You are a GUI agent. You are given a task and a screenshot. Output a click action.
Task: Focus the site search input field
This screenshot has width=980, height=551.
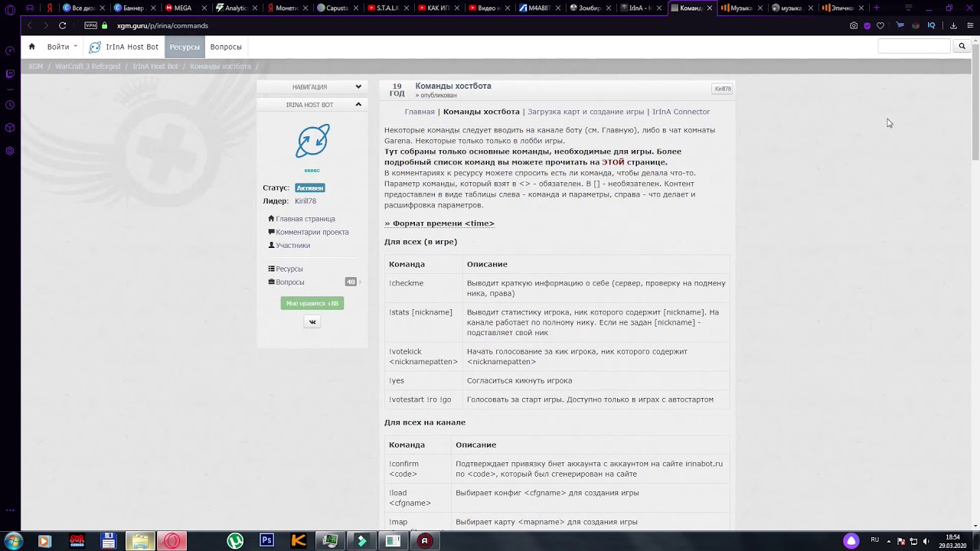pos(914,47)
